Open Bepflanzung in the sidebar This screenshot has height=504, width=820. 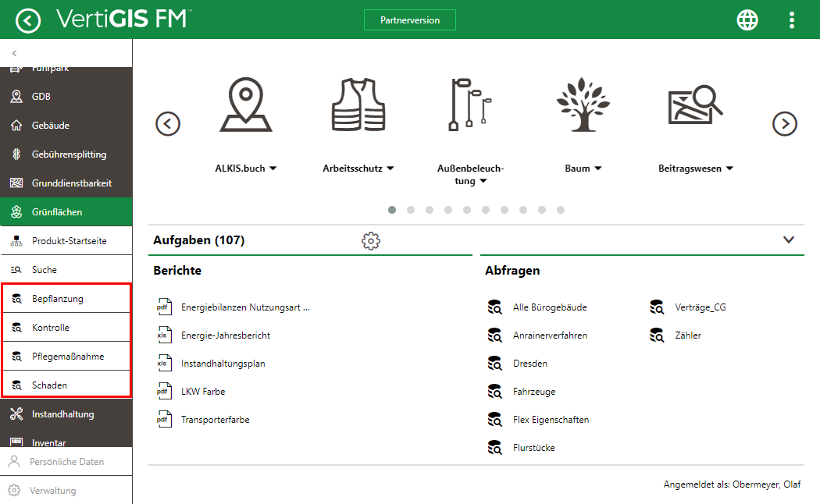57,299
